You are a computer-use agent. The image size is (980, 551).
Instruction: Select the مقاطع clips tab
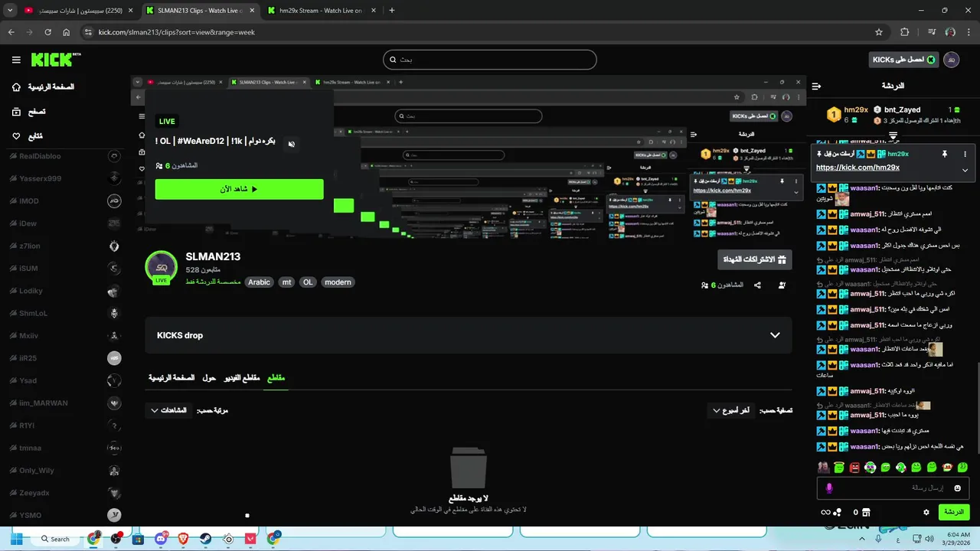pyautogui.click(x=276, y=377)
